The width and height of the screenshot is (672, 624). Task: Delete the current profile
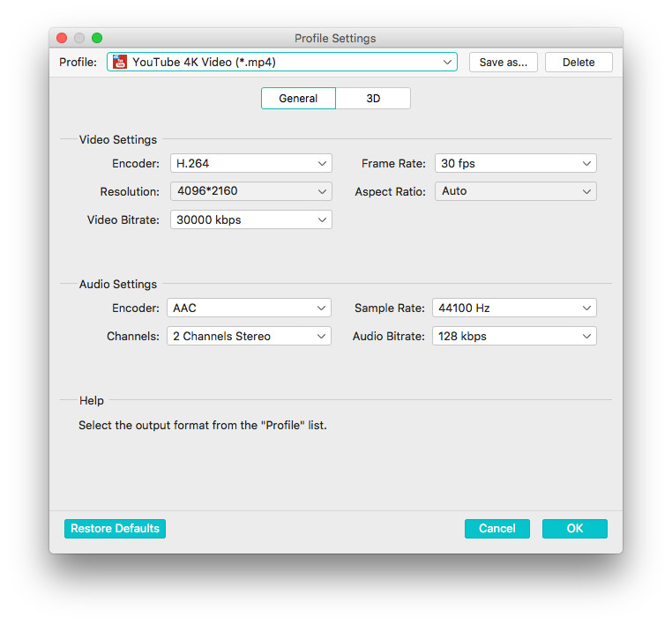click(579, 62)
